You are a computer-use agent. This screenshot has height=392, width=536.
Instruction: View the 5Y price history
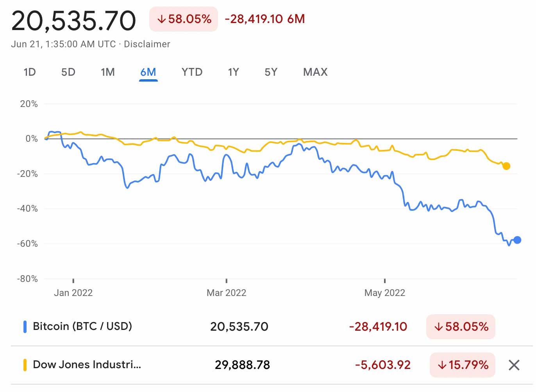click(271, 72)
